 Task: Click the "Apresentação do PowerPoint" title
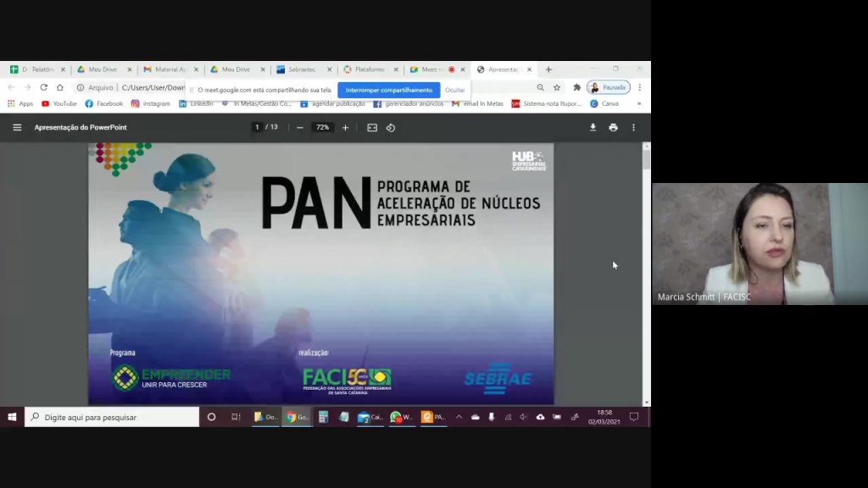81,127
